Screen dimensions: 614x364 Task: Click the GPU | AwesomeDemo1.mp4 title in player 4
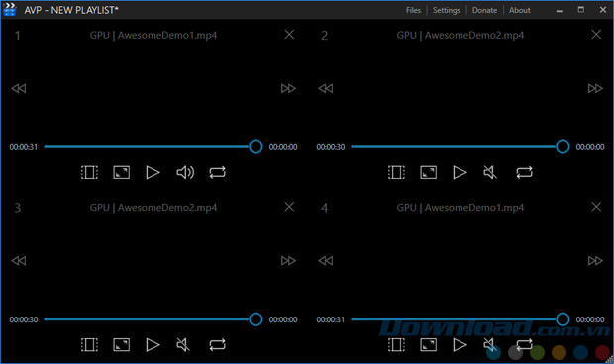point(460,208)
